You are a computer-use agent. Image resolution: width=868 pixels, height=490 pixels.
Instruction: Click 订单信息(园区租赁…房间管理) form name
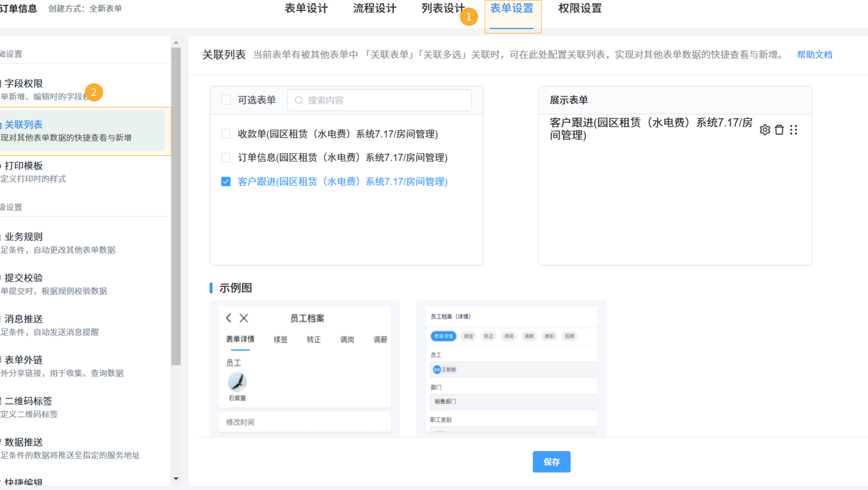coord(342,157)
